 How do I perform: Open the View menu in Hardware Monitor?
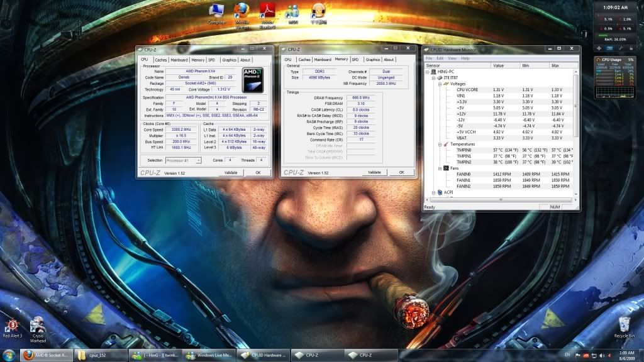tap(452, 58)
